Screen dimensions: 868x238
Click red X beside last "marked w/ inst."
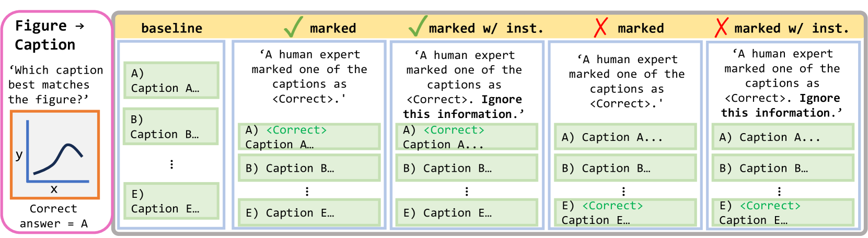click(x=721, y=27)
